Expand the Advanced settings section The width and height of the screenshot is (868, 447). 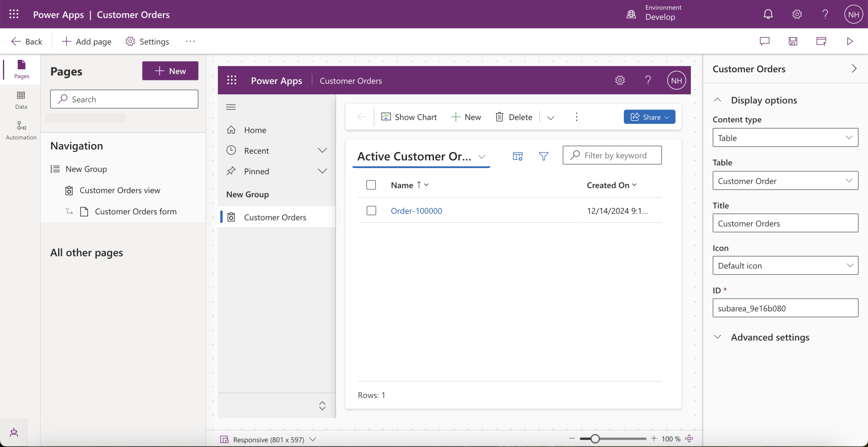coord(718,337)
